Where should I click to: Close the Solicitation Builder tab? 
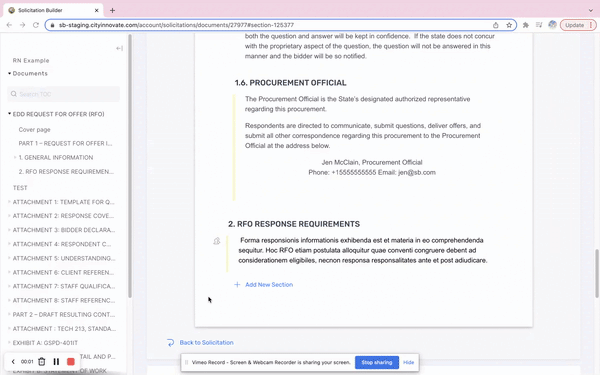pyautogui.click(x=97, y=10)
